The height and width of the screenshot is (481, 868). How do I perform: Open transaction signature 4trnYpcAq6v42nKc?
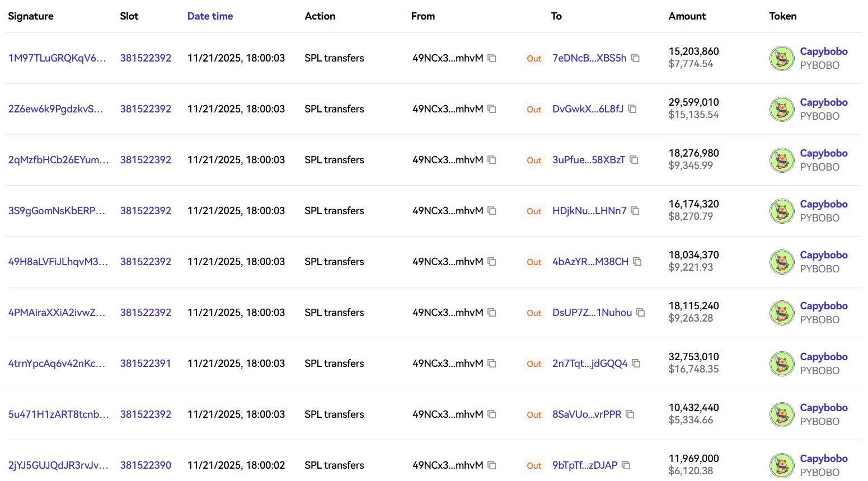pyautogui.click(x=57, y=364)
